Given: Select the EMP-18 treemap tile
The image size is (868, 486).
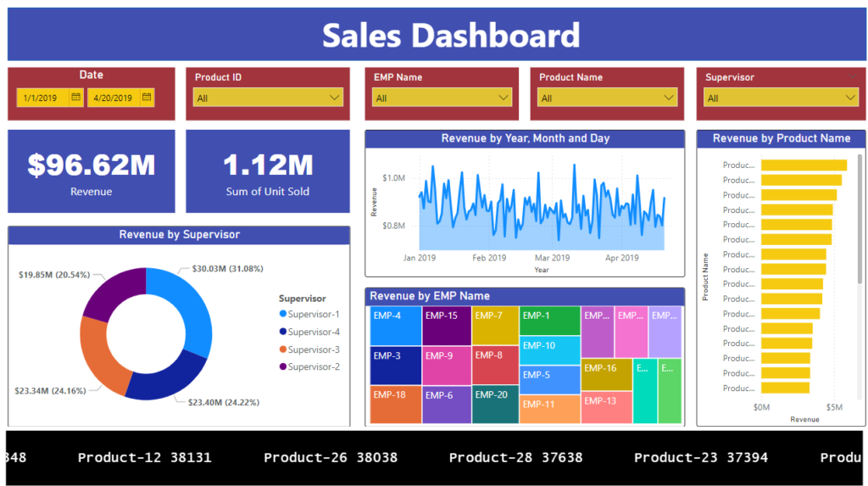Looking at the screenshot, I should point(395,405).
